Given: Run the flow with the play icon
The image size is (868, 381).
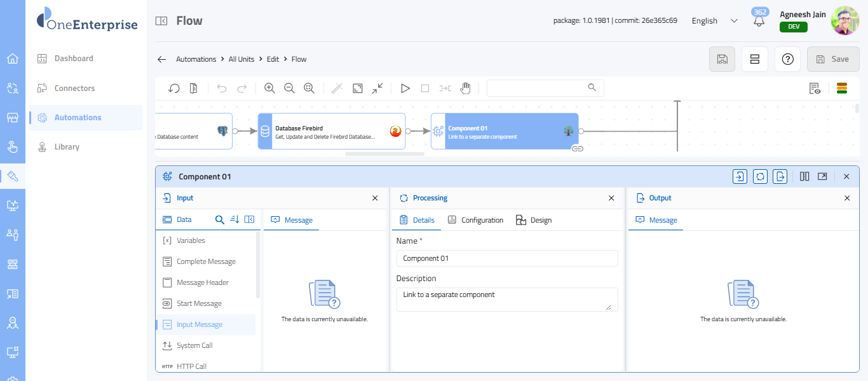Looking at the screenshot, I should (405, 88).
